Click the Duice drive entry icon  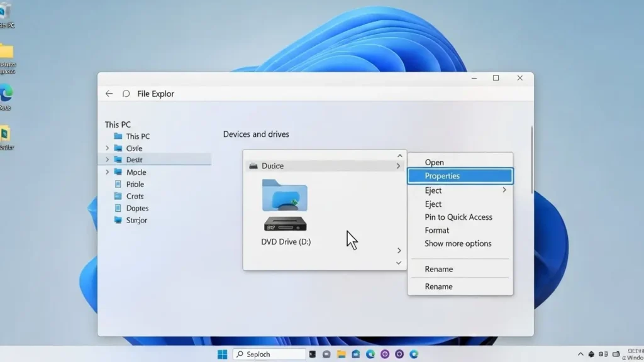255,165
